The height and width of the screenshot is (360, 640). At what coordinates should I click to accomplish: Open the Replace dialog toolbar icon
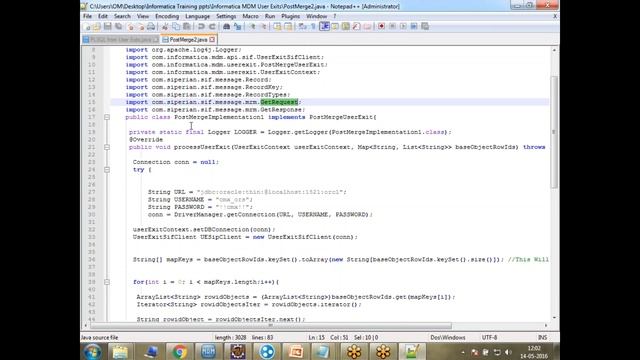click(x=238, y=27)
